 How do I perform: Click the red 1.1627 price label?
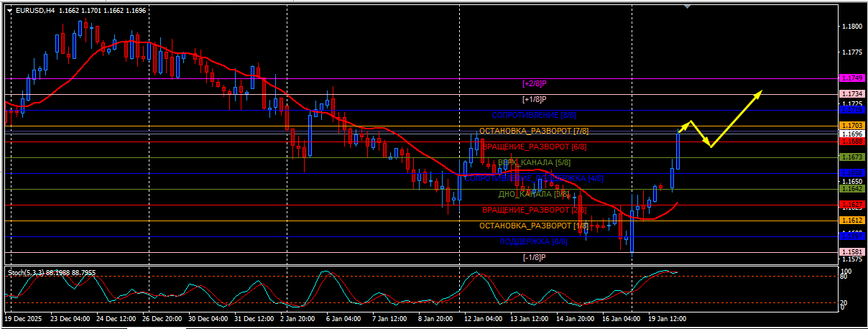(852, 205)
